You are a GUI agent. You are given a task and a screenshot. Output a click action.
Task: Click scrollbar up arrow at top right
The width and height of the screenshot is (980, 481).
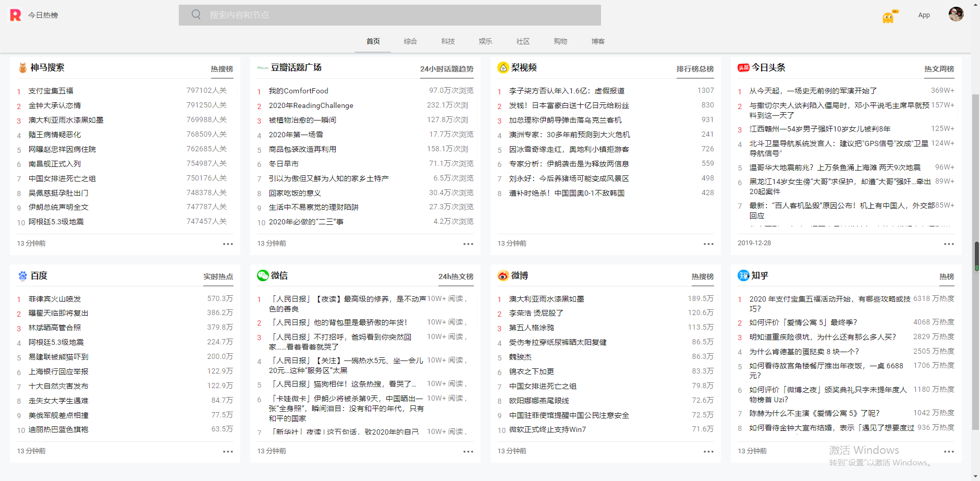coord(976,4)
